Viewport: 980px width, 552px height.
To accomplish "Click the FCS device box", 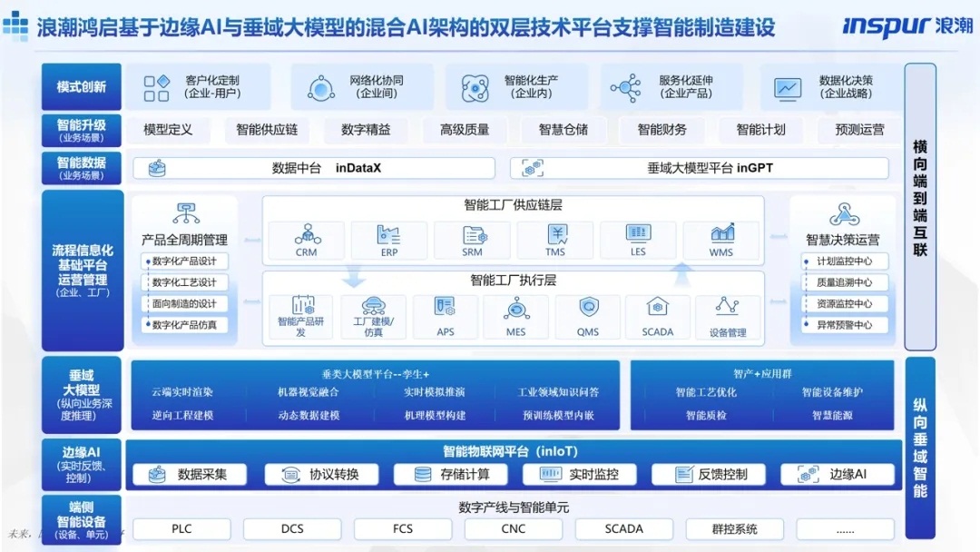I will coord(403,529).
